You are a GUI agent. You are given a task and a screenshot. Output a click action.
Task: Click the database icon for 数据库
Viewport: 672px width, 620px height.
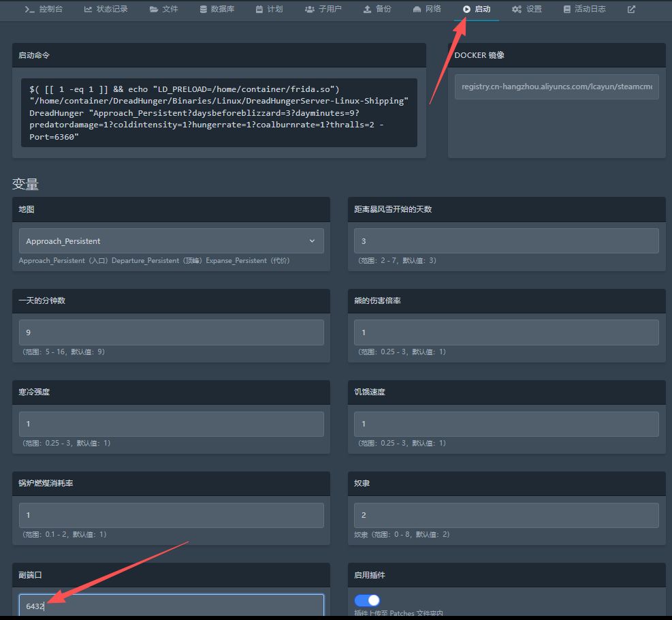point(203,10)
